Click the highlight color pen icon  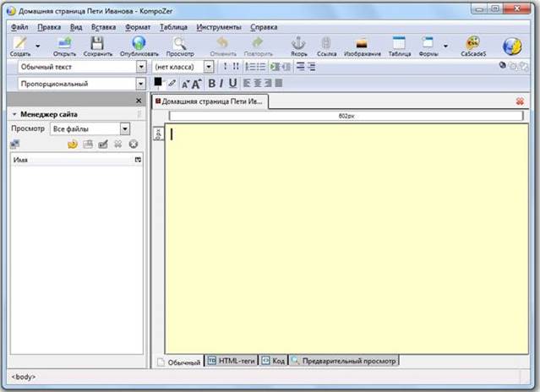(x=172, y=83)
